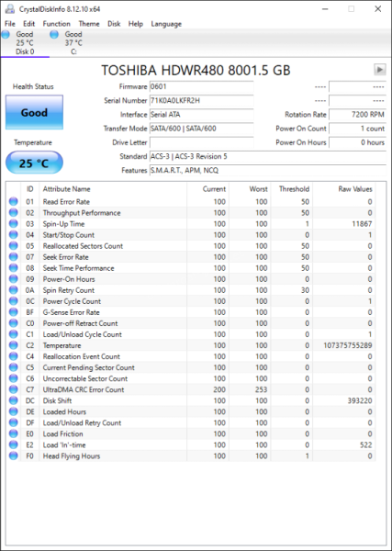Open the Disk menu
392x551 pixels.
(x=114, y=24)
